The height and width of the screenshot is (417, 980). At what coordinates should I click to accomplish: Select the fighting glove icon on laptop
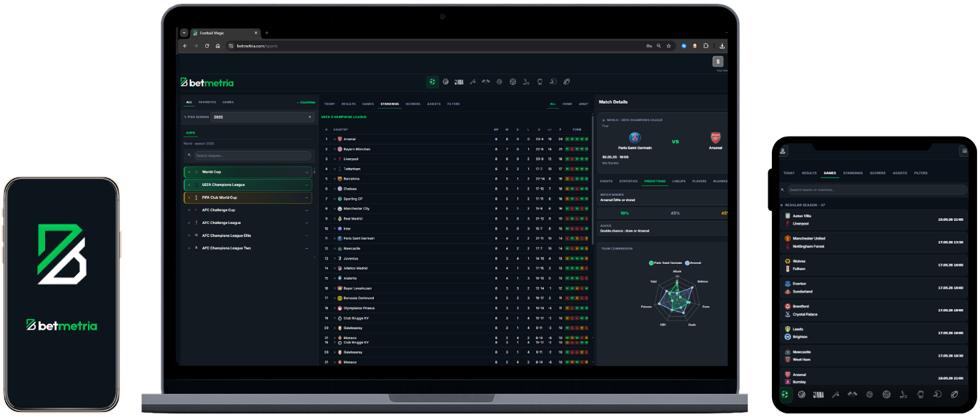pyautogui.click(x=540, y=82)
